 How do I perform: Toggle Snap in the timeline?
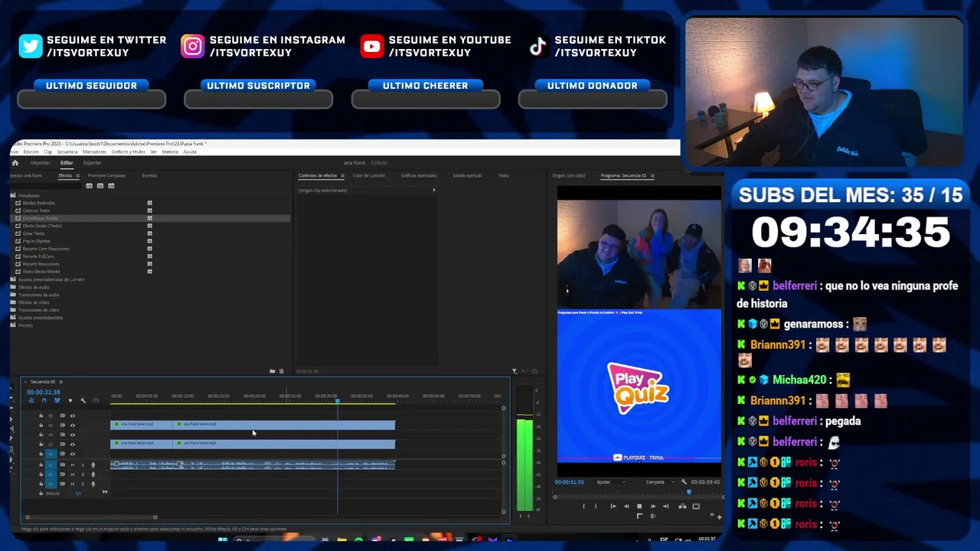(x=44, y=400)
